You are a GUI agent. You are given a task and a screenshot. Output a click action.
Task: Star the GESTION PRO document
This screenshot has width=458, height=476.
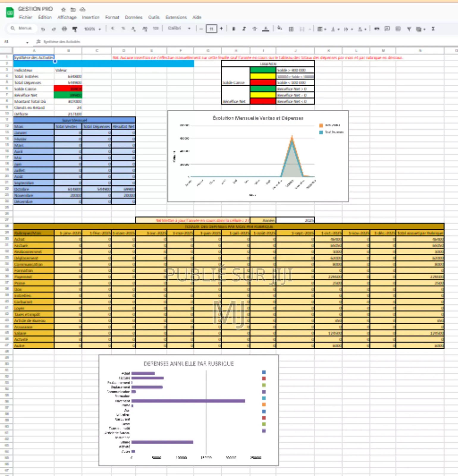coord(63,9)
